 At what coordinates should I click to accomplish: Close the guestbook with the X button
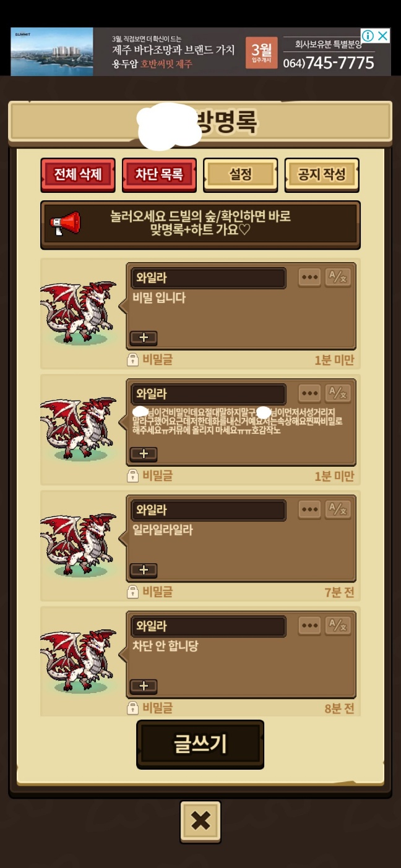(x=200, y=821)
